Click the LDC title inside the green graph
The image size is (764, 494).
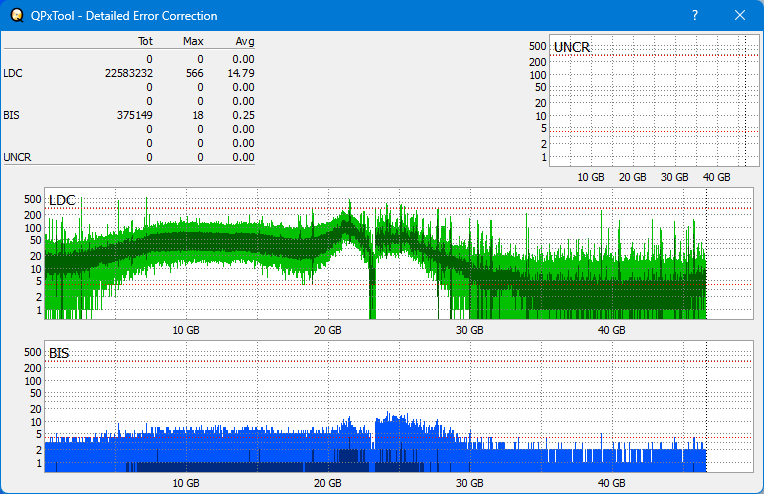click(61, 201)
